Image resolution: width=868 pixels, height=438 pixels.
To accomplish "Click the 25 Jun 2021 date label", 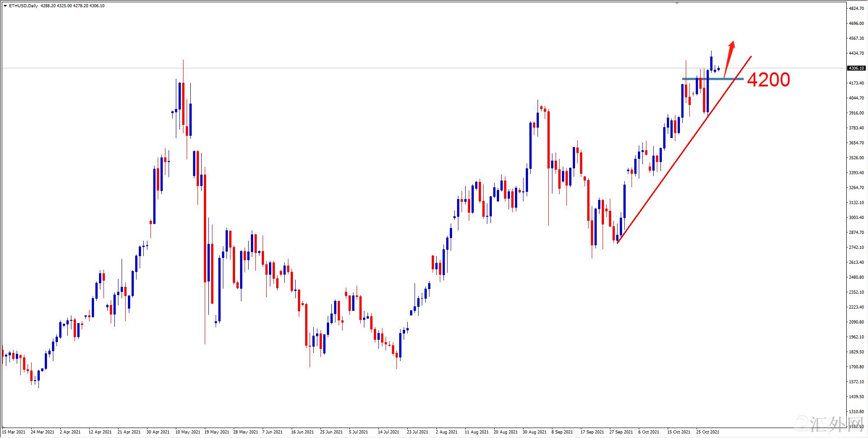I will [x=331, y=432].
